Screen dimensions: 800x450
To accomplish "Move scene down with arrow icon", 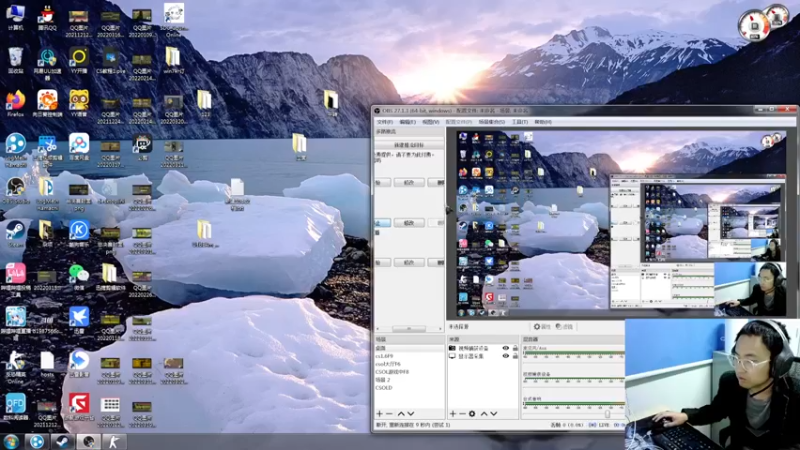I will click(x=411, y=413).
